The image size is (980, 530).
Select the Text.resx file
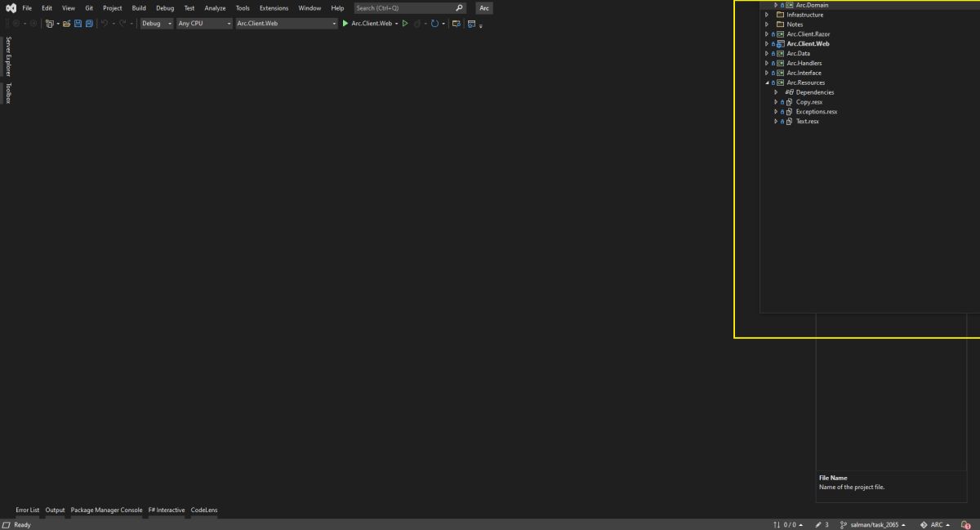[x=807, y=122]
